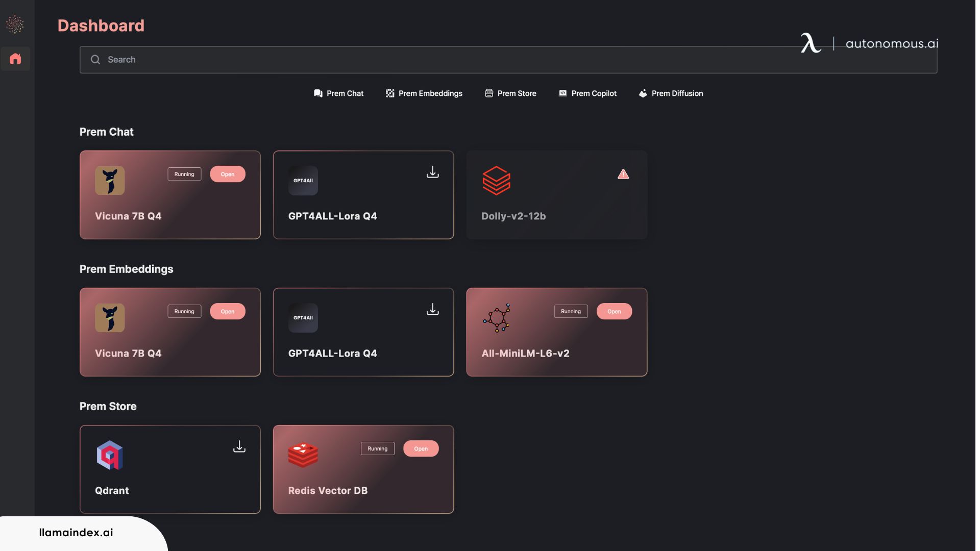
Task: Click the Redis Vector DB logo
Action: (303, 455)
